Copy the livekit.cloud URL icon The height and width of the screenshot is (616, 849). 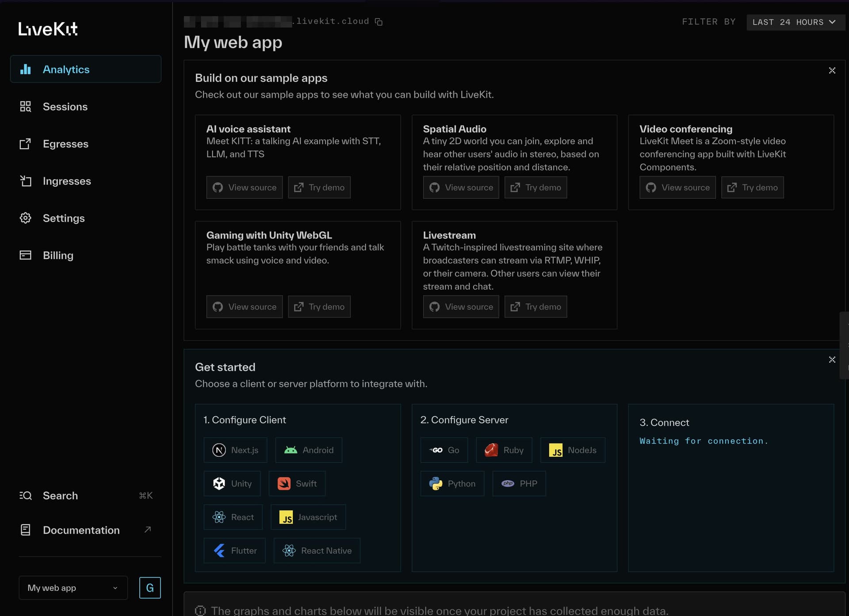(x=379, y=22)
